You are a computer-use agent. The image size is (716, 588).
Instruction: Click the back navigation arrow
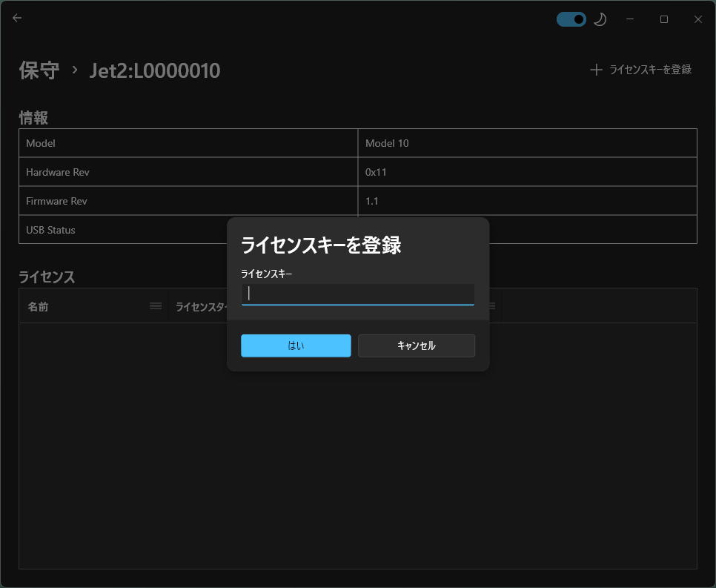click(x=16, y=18)
